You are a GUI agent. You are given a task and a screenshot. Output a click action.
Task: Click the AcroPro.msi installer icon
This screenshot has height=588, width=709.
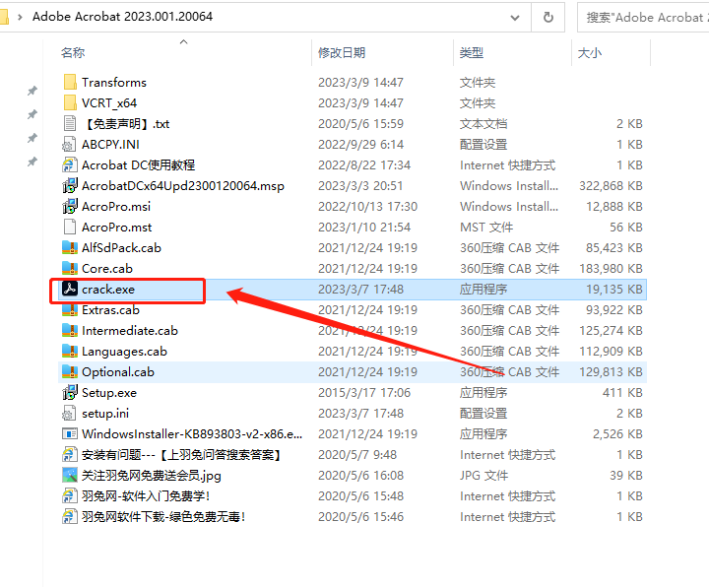70,207
